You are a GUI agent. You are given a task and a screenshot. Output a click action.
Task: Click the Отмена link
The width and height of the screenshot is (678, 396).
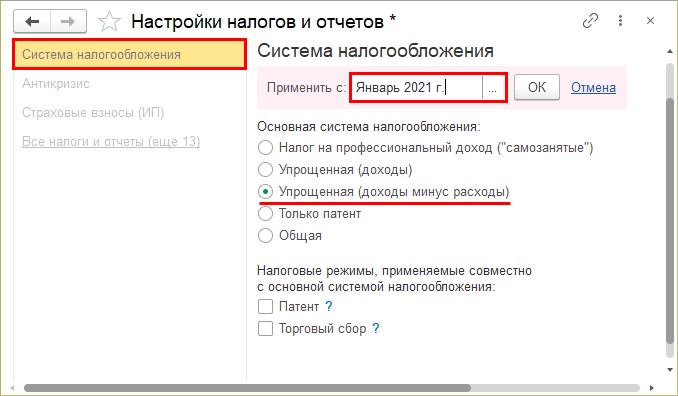(593, 87)
